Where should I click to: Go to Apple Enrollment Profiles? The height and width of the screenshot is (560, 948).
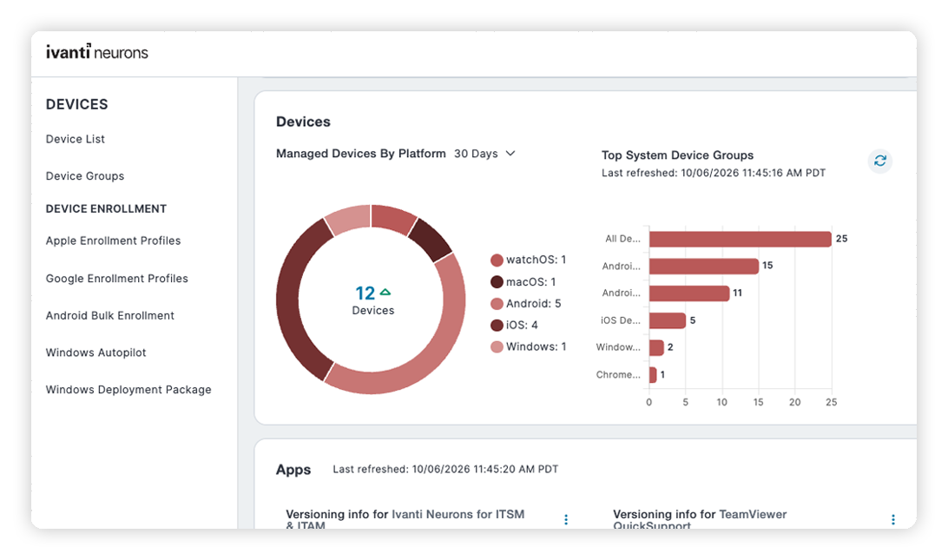click(x=113, y=240)
